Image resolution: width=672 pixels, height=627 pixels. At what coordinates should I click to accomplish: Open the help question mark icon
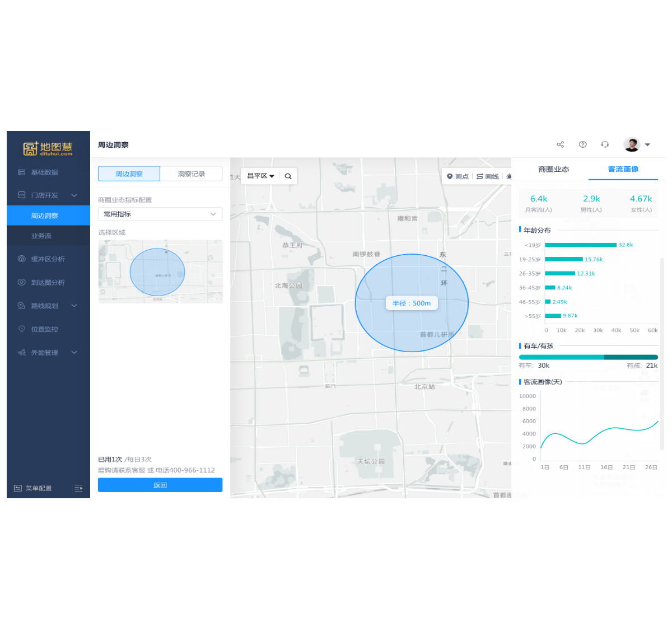click(582, 144)
